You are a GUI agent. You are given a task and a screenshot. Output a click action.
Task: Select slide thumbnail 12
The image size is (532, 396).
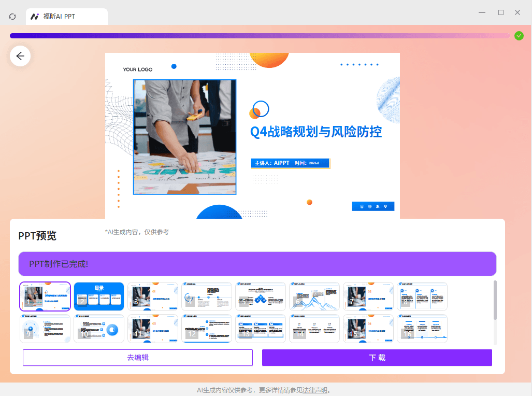coord(207,329)
